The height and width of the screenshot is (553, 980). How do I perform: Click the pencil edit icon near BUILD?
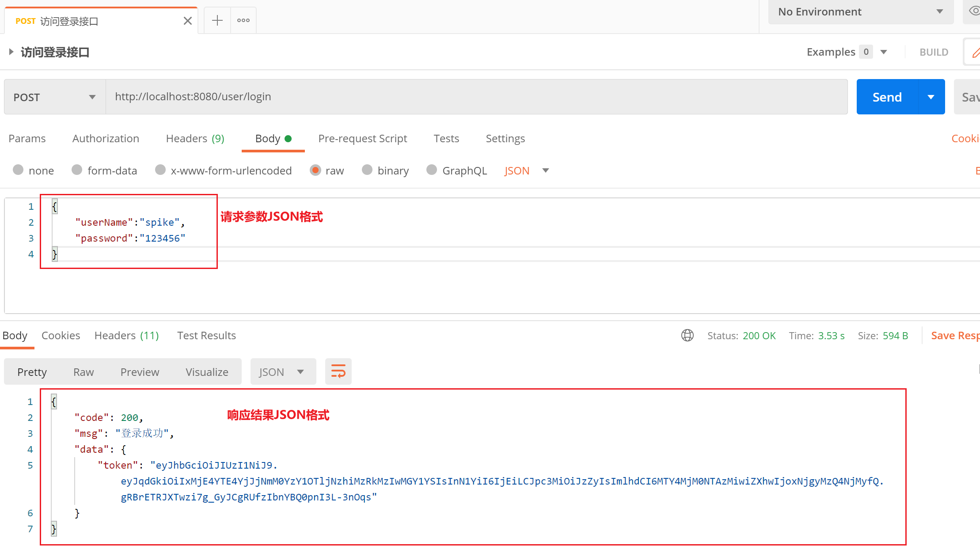[975, 53]
